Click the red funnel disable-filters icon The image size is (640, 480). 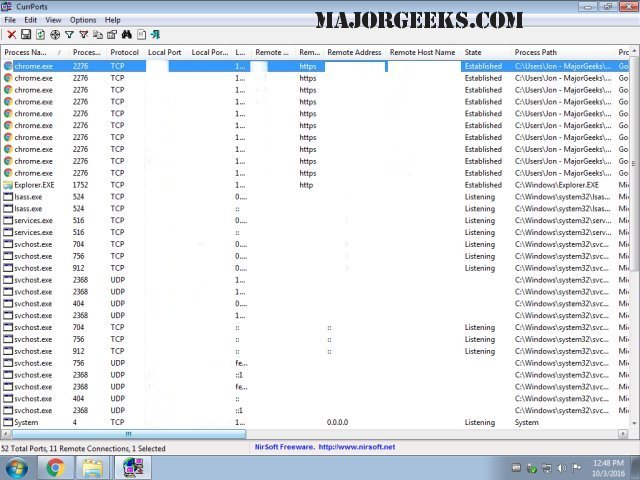tap(83, 35)
